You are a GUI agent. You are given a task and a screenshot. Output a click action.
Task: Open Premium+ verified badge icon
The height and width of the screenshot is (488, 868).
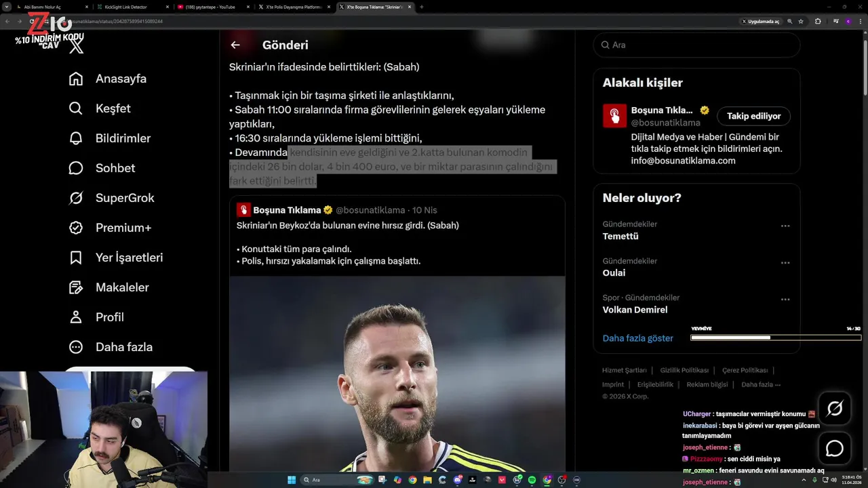[x=76, y=228]
